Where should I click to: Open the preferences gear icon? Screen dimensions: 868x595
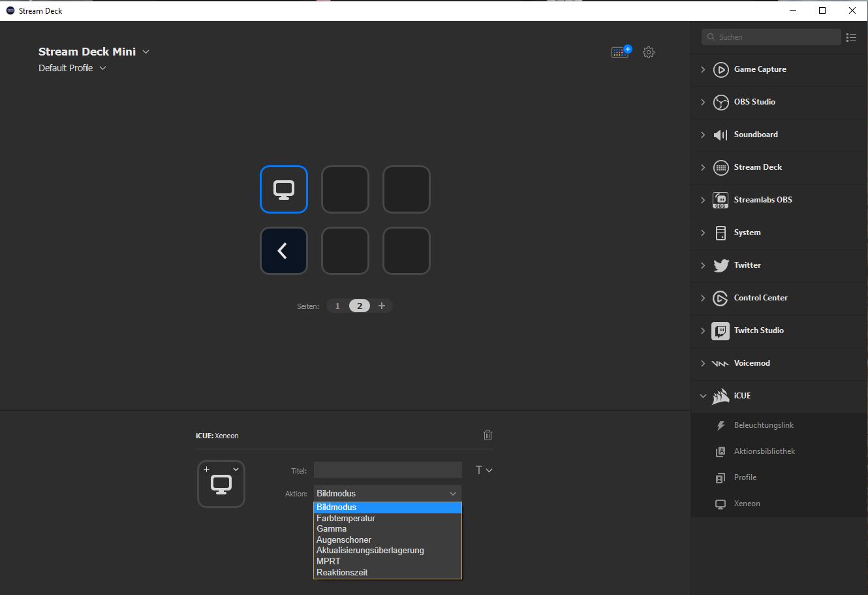pos(648,52)
